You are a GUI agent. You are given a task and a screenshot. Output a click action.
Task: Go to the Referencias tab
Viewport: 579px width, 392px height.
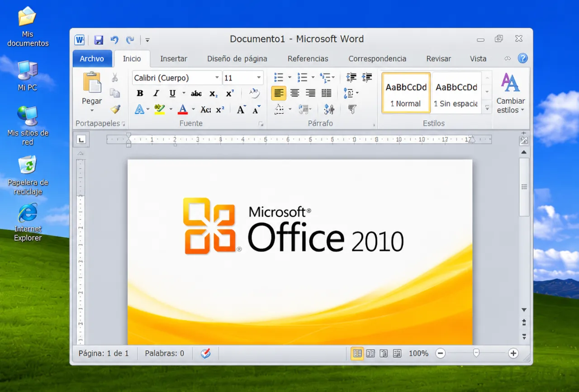tap(308, 59)
